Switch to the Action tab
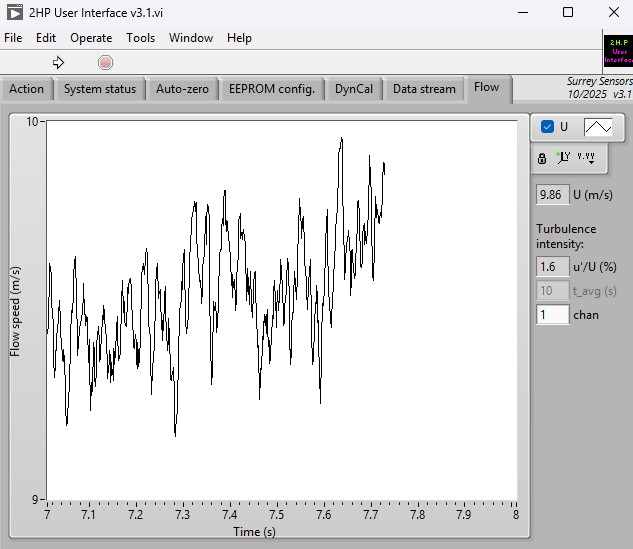The width and height of the screenshot is (633, 549). pyautogui.click(x=27, y=89)
